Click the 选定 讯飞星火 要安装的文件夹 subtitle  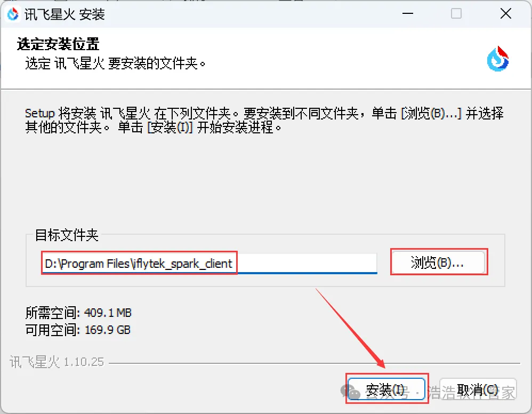tap(115, 63)
